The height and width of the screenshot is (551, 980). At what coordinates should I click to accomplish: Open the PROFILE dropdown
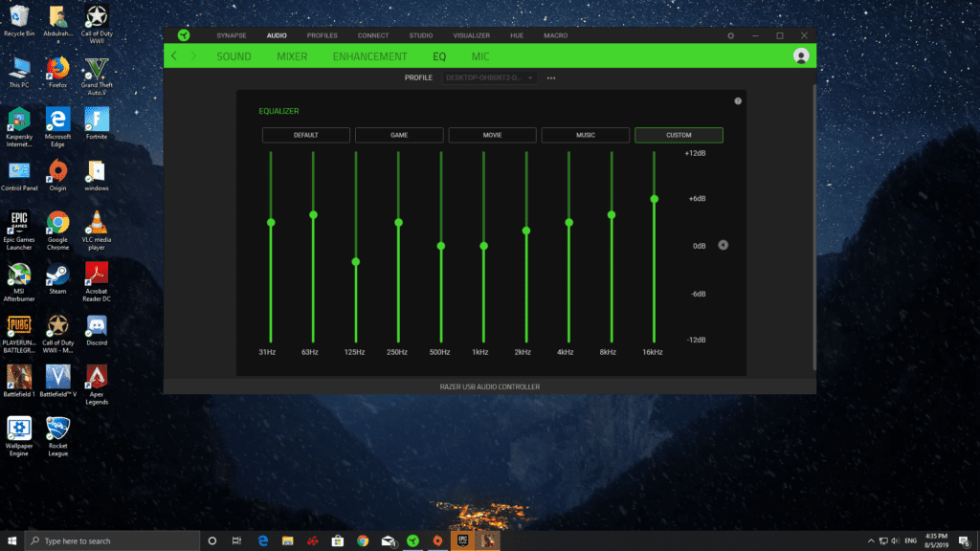coord(489,78)
